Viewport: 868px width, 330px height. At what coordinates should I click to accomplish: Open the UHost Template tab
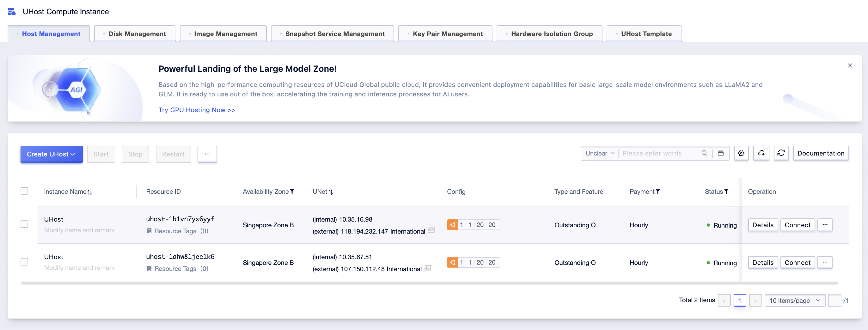644,34
